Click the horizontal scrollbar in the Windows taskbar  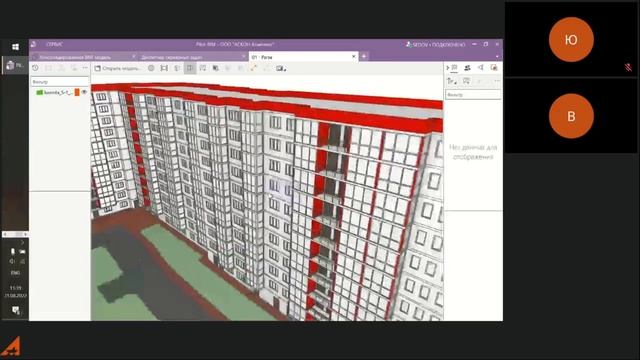pyautogui.click(x=15, y=234)
